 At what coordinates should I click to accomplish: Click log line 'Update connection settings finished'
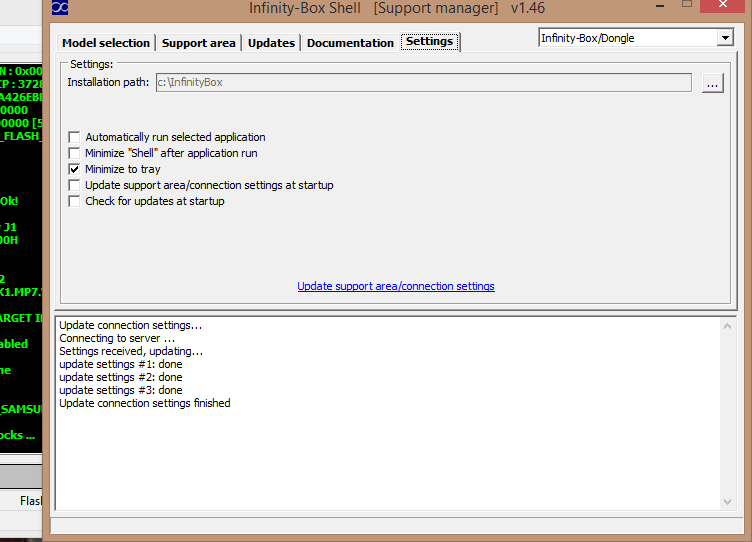145,403
